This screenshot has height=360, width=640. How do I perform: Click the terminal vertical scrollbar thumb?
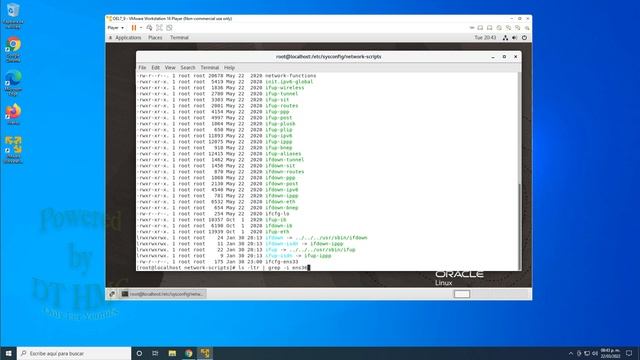519,226
